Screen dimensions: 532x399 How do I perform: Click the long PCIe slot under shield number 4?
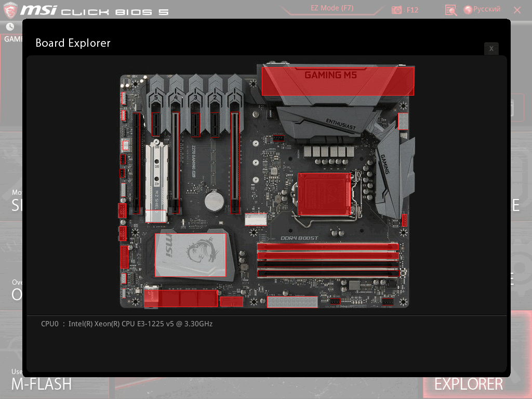click(x=176, y=163)
